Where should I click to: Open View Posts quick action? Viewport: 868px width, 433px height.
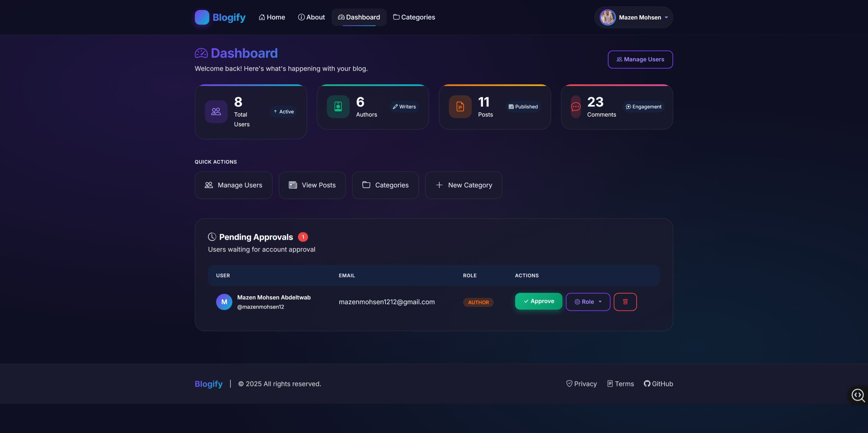(x=312, y=185)
